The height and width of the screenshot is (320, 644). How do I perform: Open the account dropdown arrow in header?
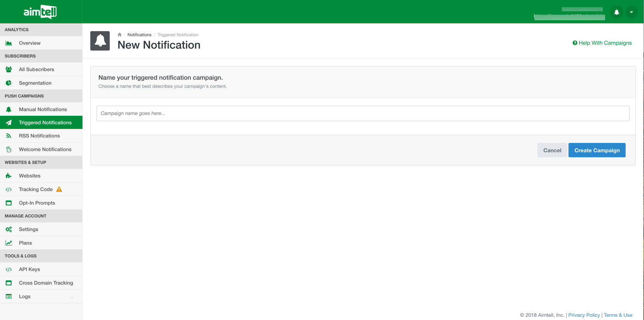click(631, 12)
